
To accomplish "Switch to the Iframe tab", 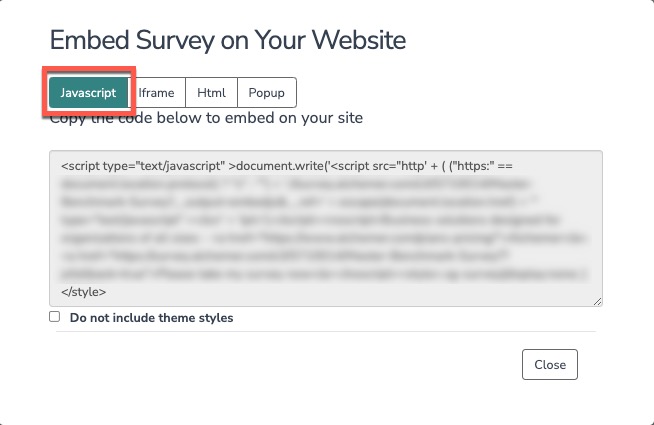I will 157,93.
